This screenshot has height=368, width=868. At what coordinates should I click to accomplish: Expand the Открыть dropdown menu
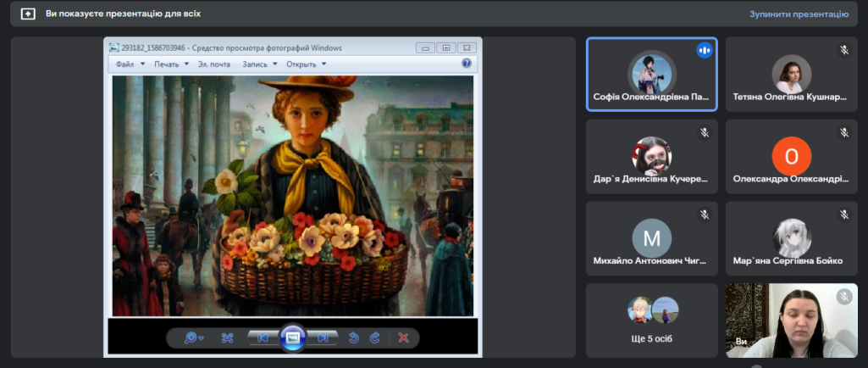coord(306,64)
